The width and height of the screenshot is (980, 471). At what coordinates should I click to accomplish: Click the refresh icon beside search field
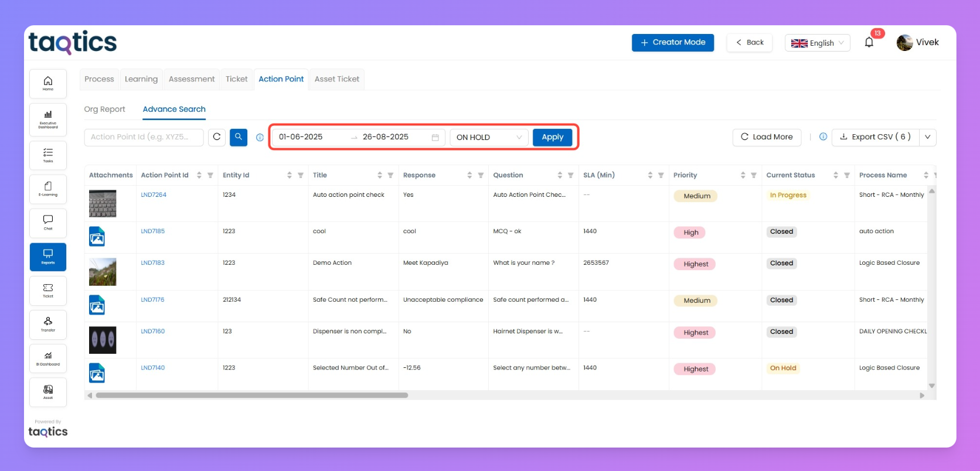(x=217, y=137)
